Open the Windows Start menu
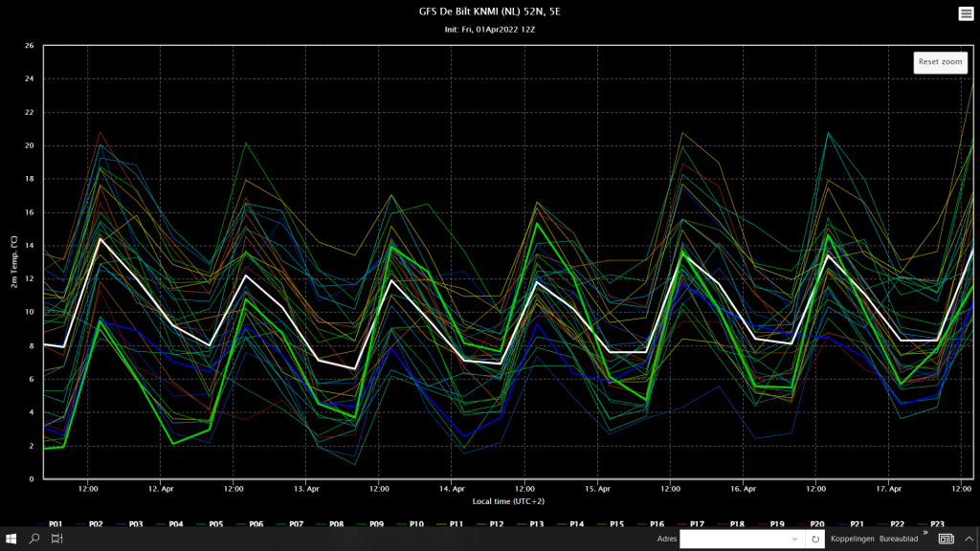 pyautogui.click(x=11, y=539)
